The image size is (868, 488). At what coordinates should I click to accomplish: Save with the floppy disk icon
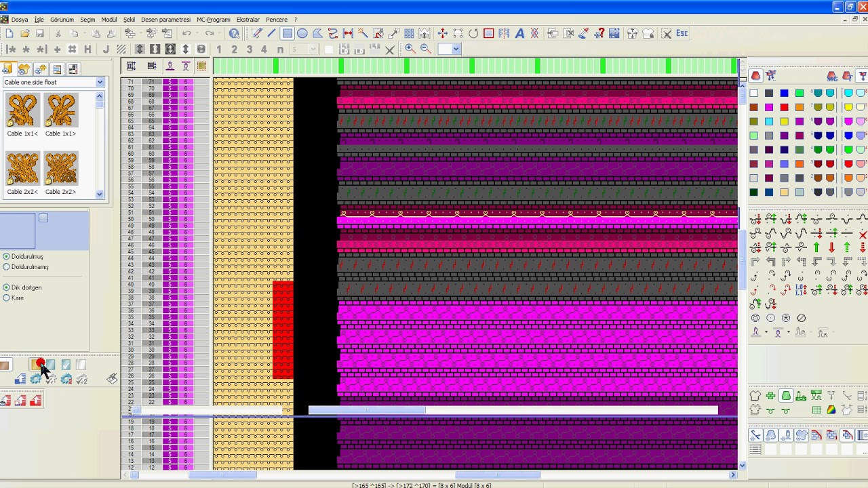tap(40, 33)
